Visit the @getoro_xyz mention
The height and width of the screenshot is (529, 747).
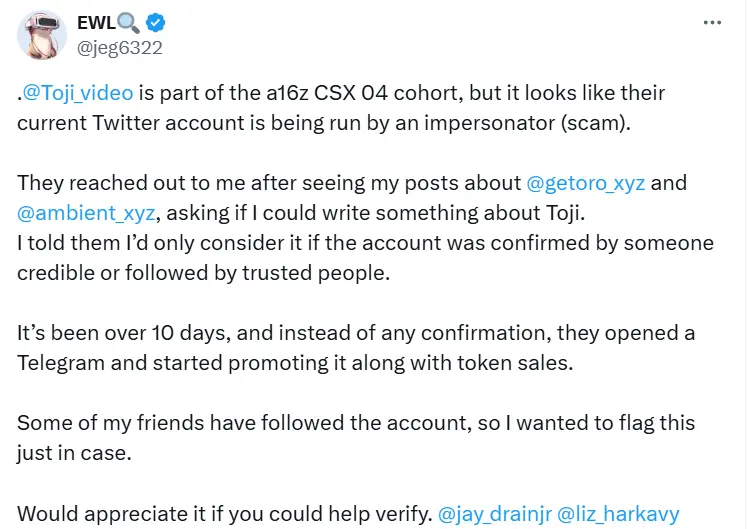pos(587,184)
